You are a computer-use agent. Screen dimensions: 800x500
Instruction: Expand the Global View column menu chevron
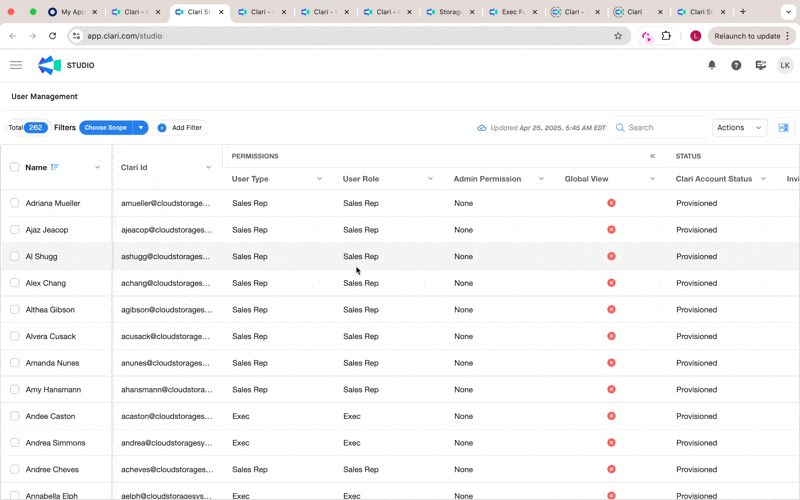click(652, 179)
